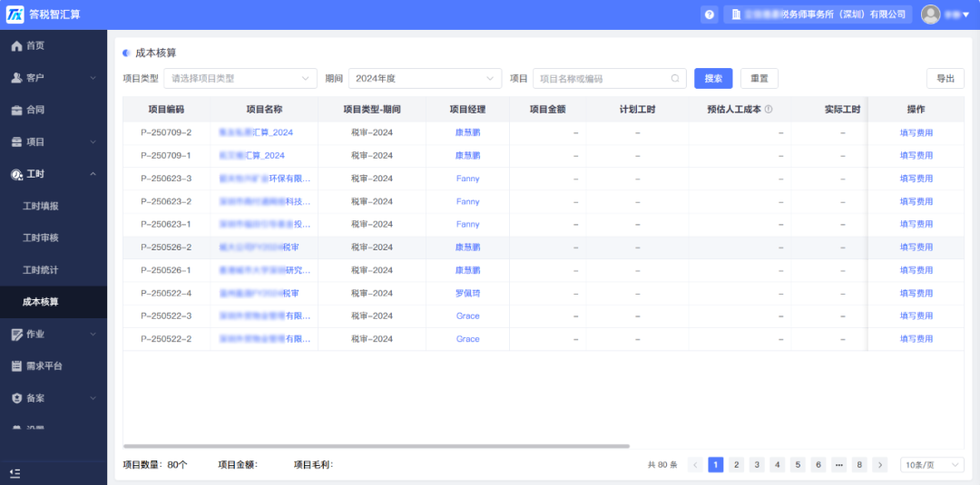This screenshot has width=980, height=485.
Task: Click the 导出 export button
Action: click(945, 79)
